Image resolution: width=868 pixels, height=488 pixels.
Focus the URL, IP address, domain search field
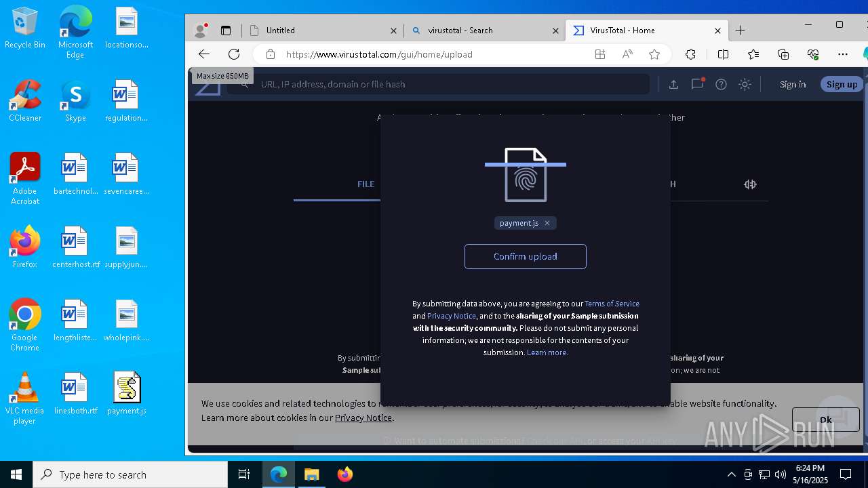pos(438,84)
